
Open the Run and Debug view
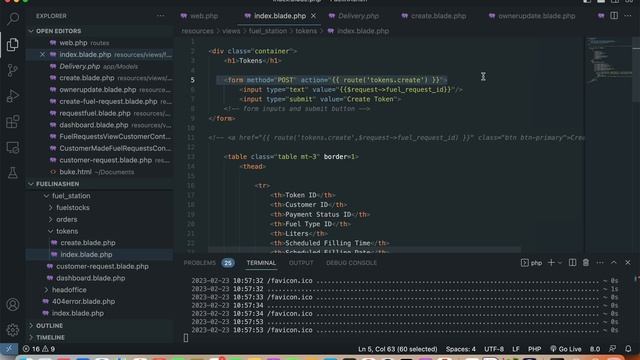pyautogui.click(x=13, y=96)
